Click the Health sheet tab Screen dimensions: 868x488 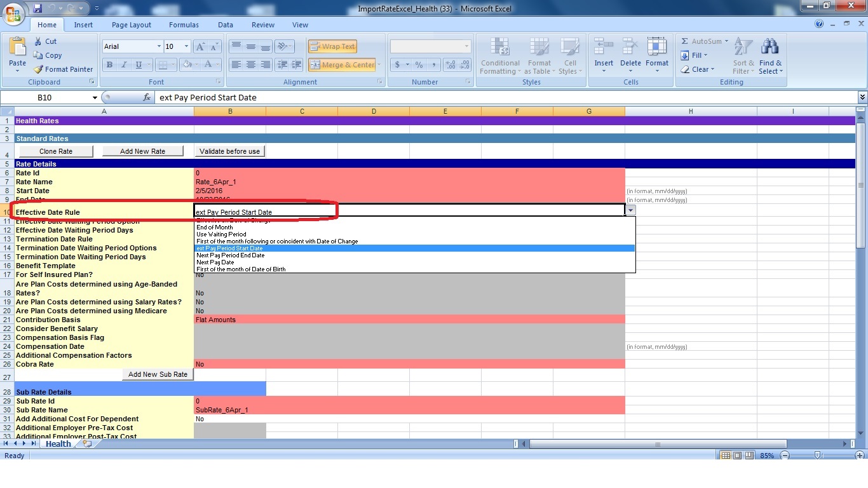58,444
